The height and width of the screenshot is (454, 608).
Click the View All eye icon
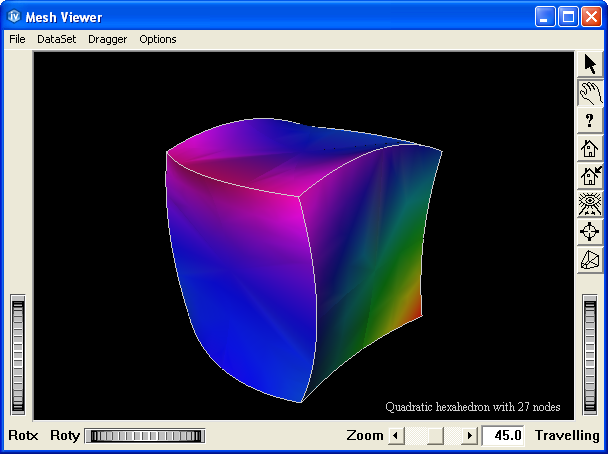(590, 205)
